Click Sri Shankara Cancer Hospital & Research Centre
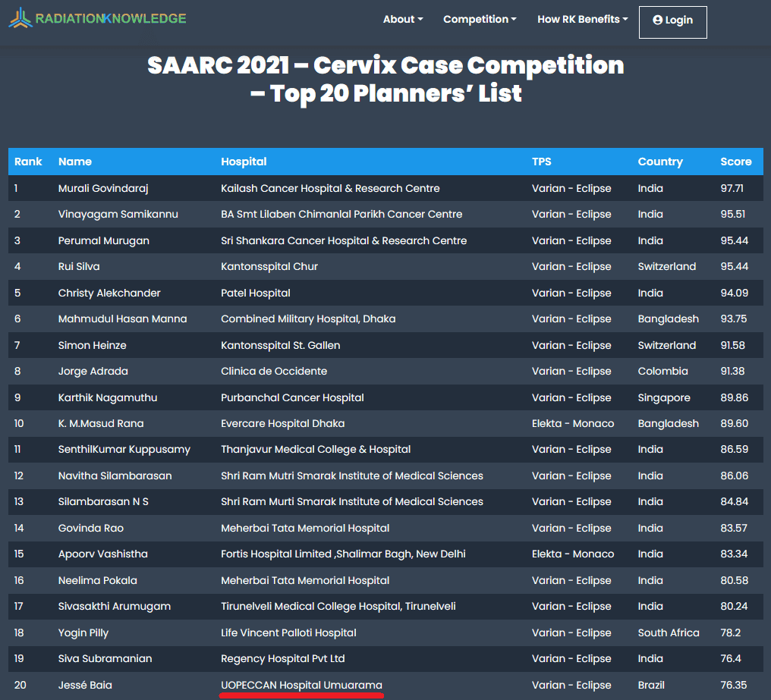 point(344,241)
